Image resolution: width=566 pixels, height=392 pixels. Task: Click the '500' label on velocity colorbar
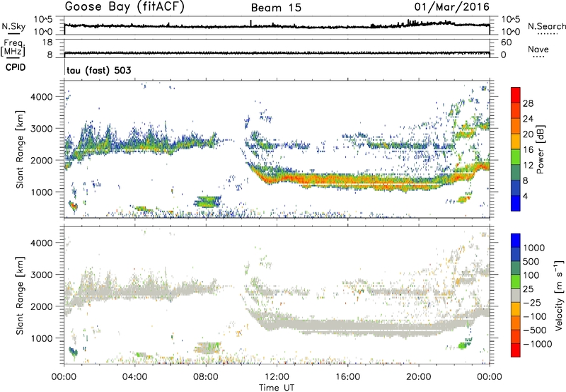(532, 262)
